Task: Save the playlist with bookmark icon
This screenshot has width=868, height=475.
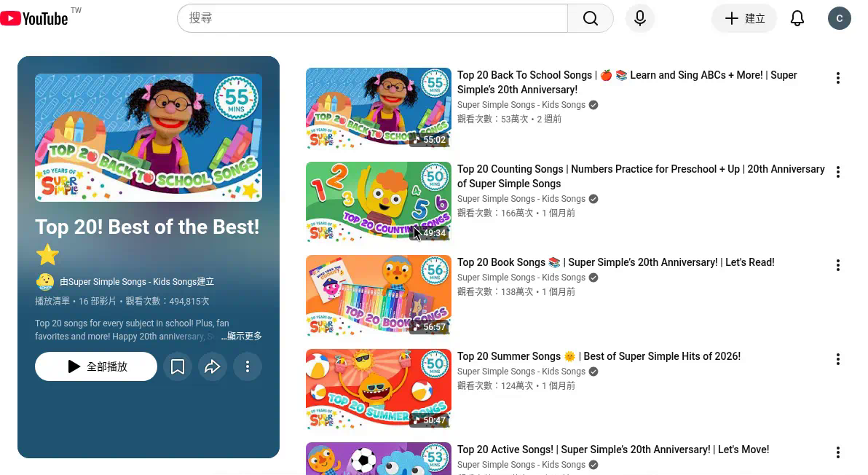Action: (x=177, y=366)
